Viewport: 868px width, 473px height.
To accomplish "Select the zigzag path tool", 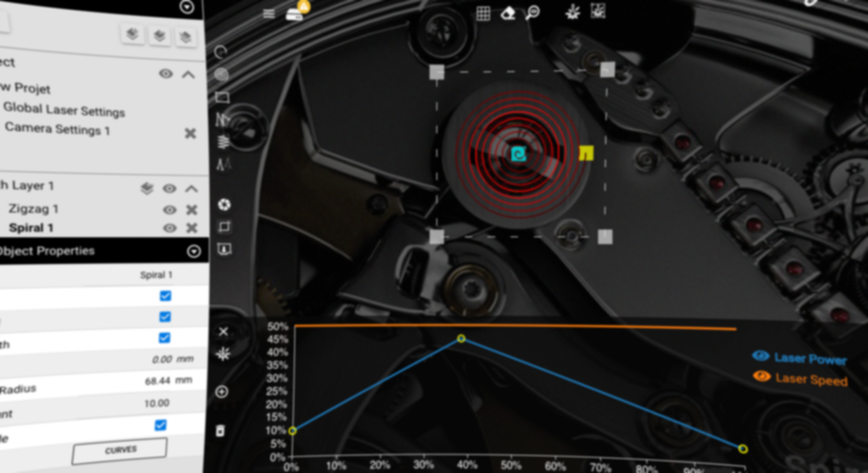I will pyautogui.click(x=222, y=119).
